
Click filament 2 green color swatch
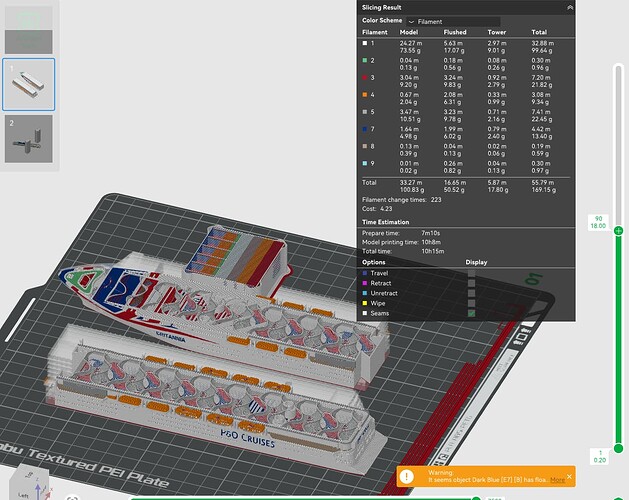[x=365, y=60]
